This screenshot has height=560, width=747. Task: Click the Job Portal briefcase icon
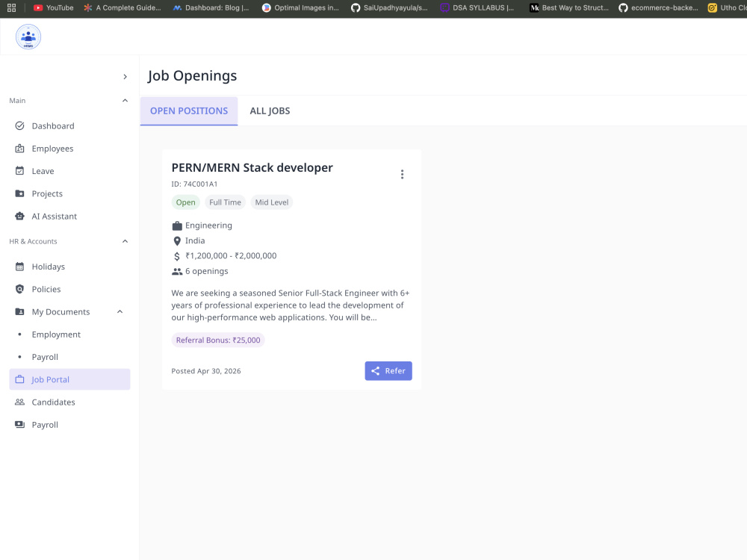point(19,379)
